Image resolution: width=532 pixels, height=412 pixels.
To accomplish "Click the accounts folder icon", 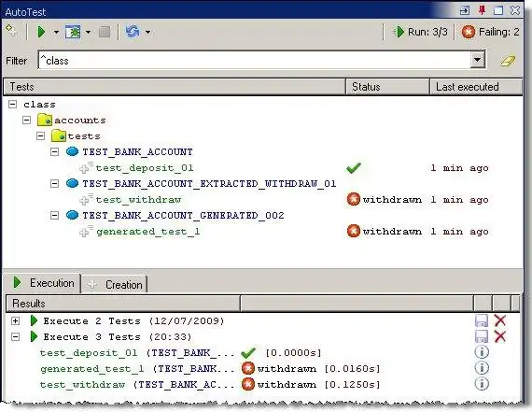I will click(x=45, y=120).
